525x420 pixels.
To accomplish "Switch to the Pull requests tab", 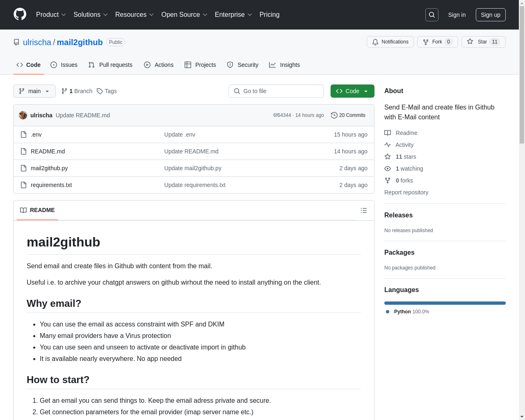I will pyautogui.click(x=110, y=65).
